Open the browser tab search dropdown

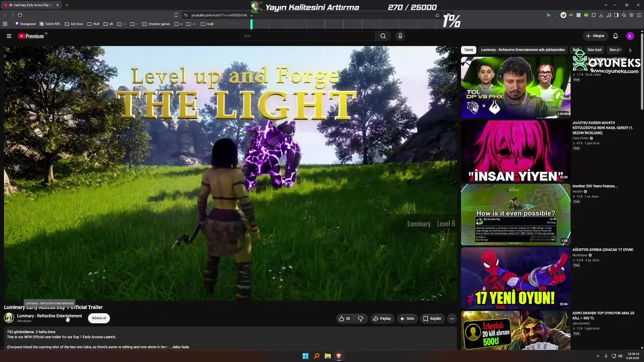[x=606, y=5]
